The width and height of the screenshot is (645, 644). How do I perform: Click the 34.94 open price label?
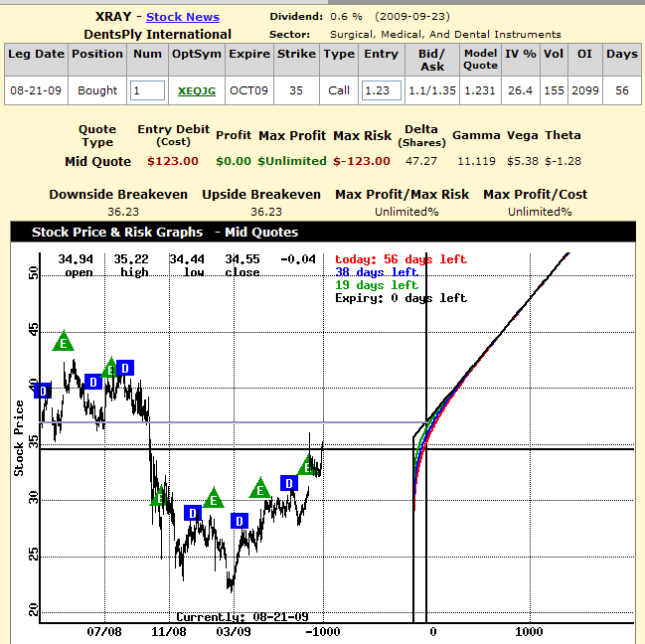(x=76, y=259)
